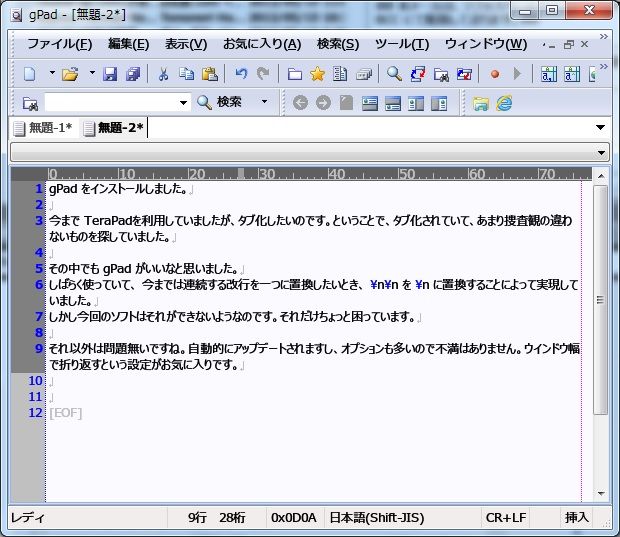Click the first 'a' grid formatting icon

click(549, 74)
